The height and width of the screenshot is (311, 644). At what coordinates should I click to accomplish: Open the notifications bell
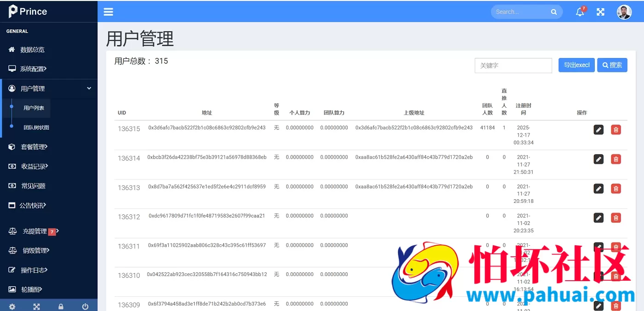(x=580, y=12)
